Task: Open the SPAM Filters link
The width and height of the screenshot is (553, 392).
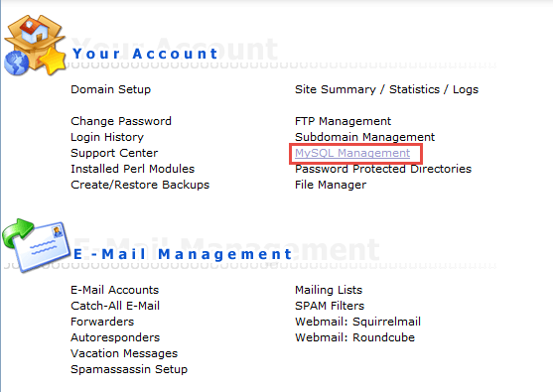Action: pos(330,306)
